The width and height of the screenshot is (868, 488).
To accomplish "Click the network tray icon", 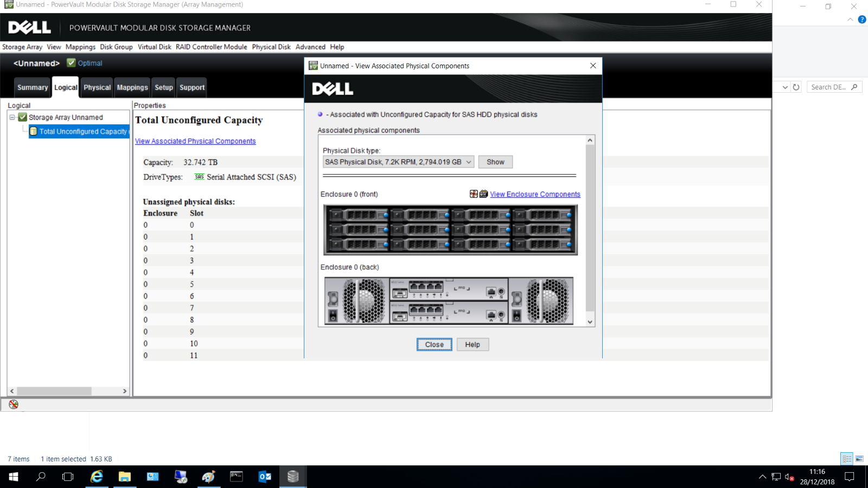I will point(776,477).
